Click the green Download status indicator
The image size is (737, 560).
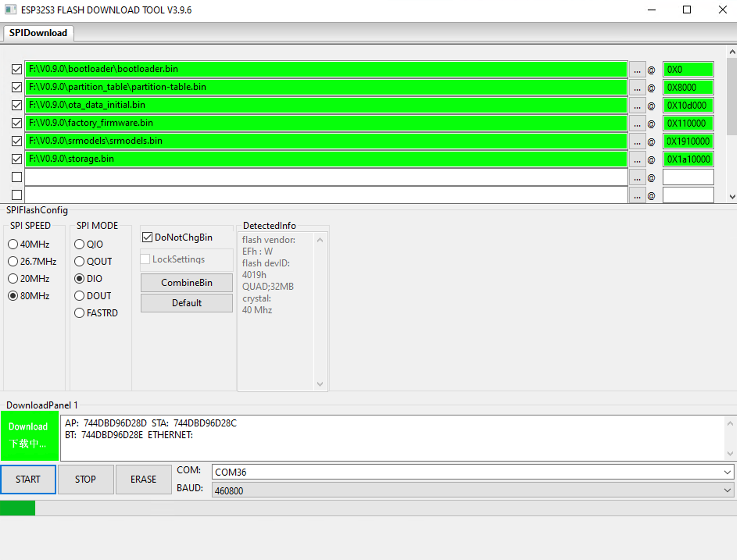30,436
